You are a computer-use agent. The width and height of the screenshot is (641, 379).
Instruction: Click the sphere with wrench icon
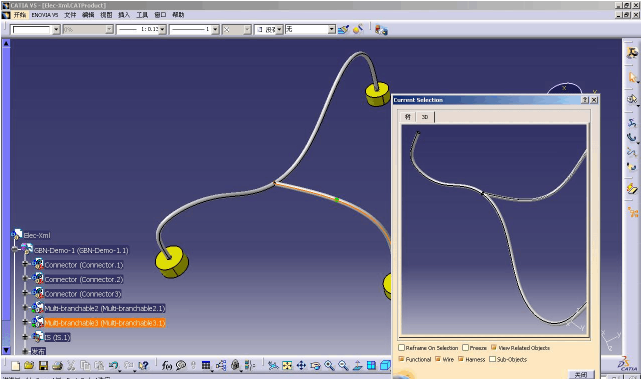point(358,29)
